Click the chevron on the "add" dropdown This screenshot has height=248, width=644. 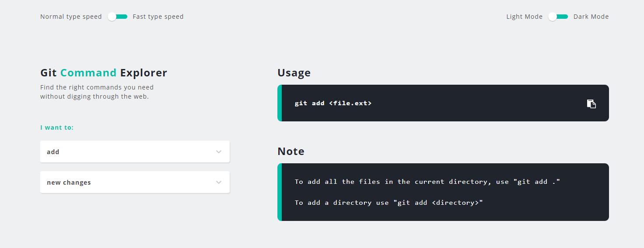pyautogui.click(x=219, y=152)
